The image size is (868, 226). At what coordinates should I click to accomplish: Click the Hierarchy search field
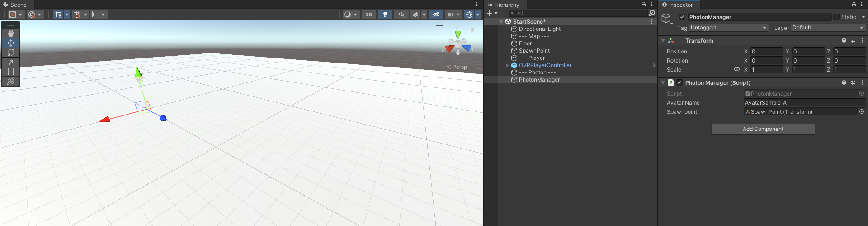[579, 13]
